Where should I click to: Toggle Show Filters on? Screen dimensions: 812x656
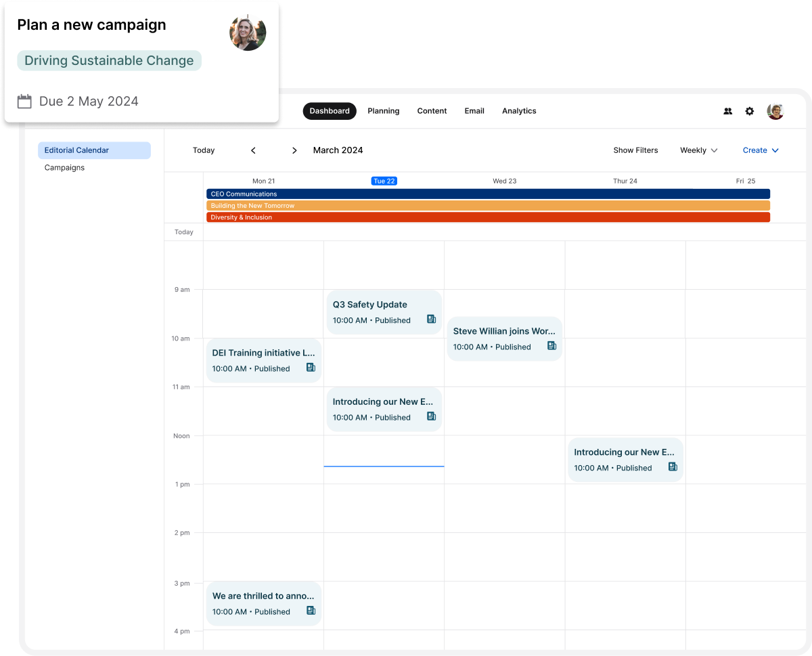click(x=635, y=150)
